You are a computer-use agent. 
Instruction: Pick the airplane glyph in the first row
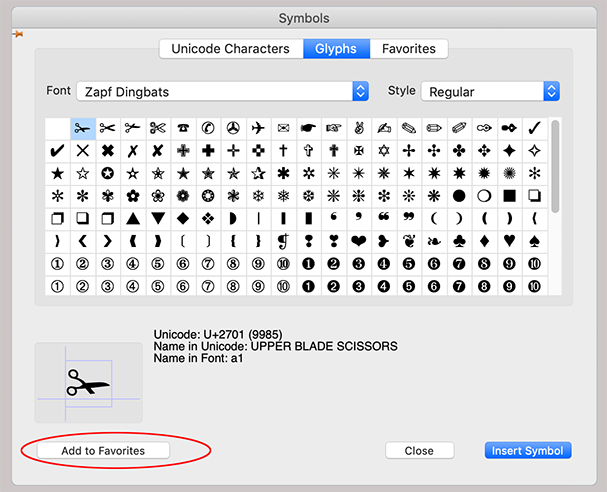click(x=258, y=128)
